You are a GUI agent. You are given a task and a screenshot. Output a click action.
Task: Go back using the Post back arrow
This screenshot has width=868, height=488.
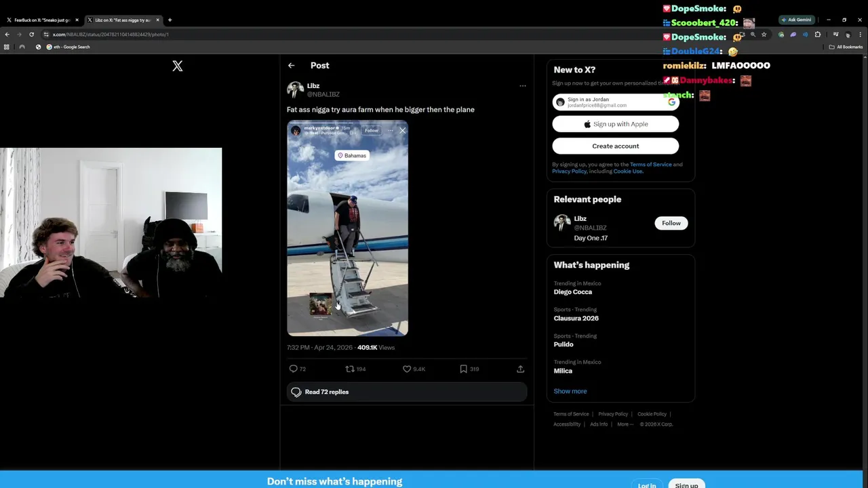(291, 66)
